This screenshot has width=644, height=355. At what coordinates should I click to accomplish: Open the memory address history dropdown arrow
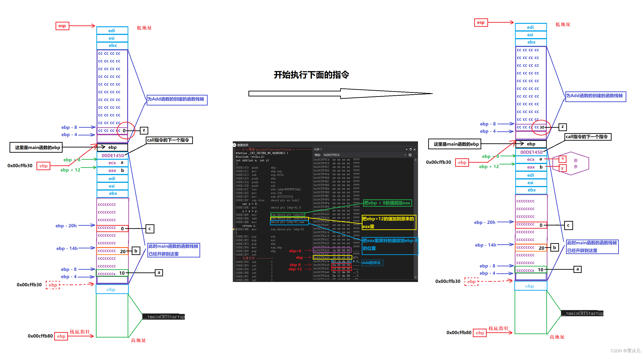click(405, 155)
